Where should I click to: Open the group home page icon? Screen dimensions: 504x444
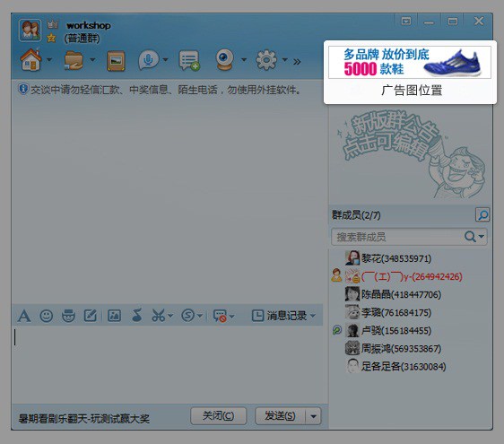pos(30,60)
